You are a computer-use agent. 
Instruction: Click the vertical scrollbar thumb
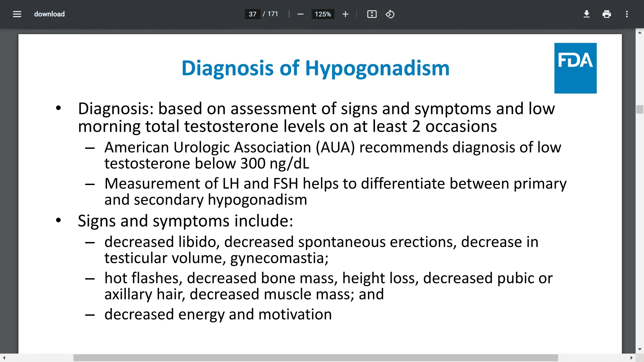(x=640, y=110)
